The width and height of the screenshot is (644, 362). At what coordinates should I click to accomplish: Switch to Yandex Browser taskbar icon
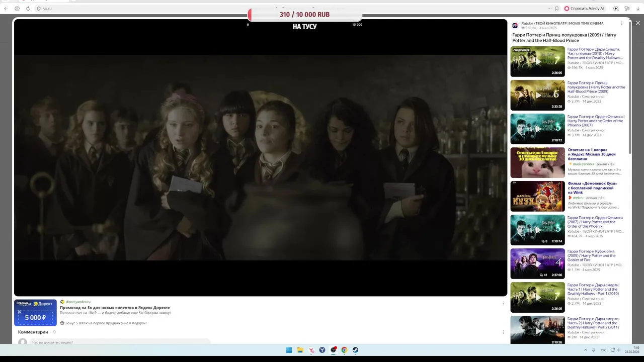[x=311, y=350]
